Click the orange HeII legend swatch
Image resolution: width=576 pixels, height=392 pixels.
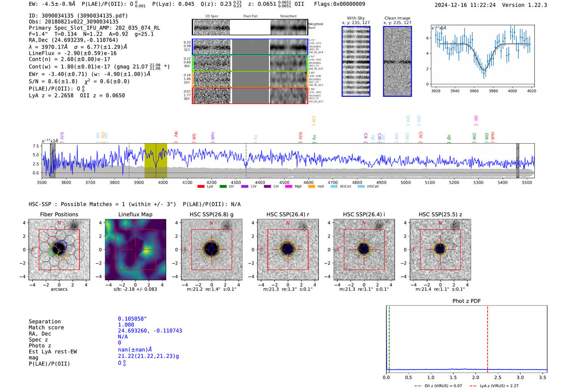(x=311, y=187)
